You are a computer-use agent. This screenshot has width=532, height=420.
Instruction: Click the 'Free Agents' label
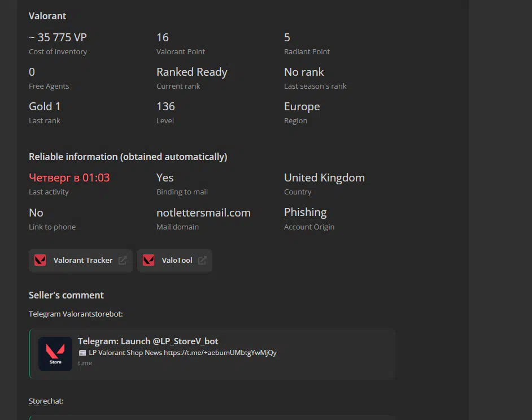49,86
